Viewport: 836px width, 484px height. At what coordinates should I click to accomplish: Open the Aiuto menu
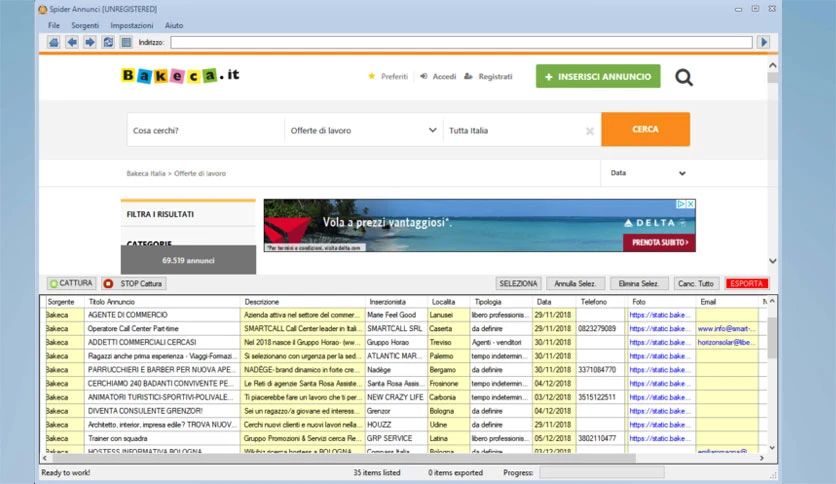[174, 25]
